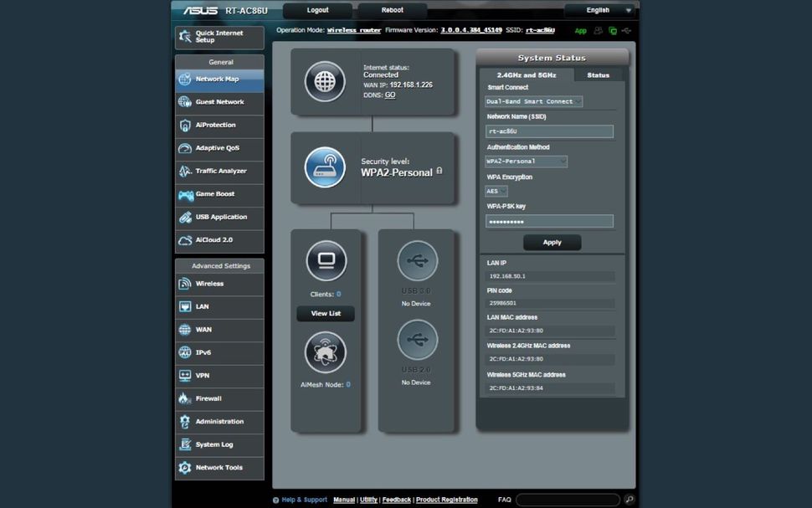
Task: Expand the Smart Connect dropdown
Action: click(x=534, y=101)
